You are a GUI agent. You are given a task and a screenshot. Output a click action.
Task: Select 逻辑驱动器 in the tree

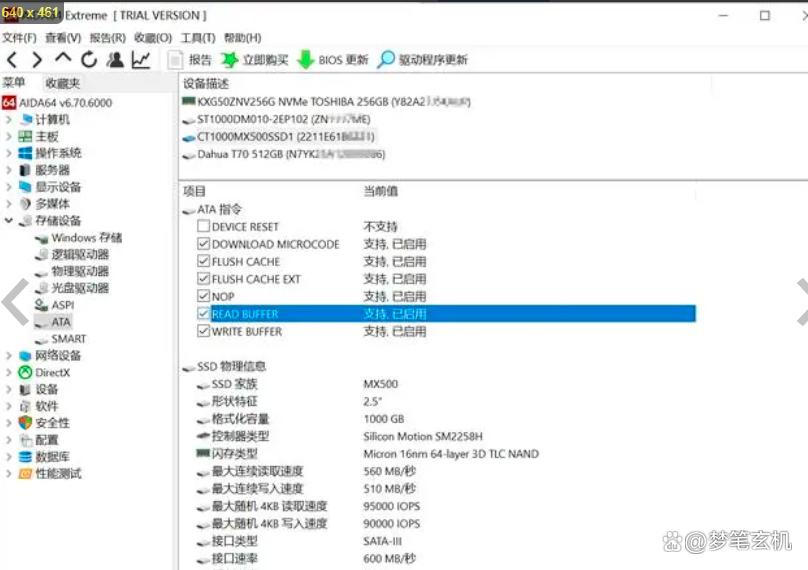[72, 255]
